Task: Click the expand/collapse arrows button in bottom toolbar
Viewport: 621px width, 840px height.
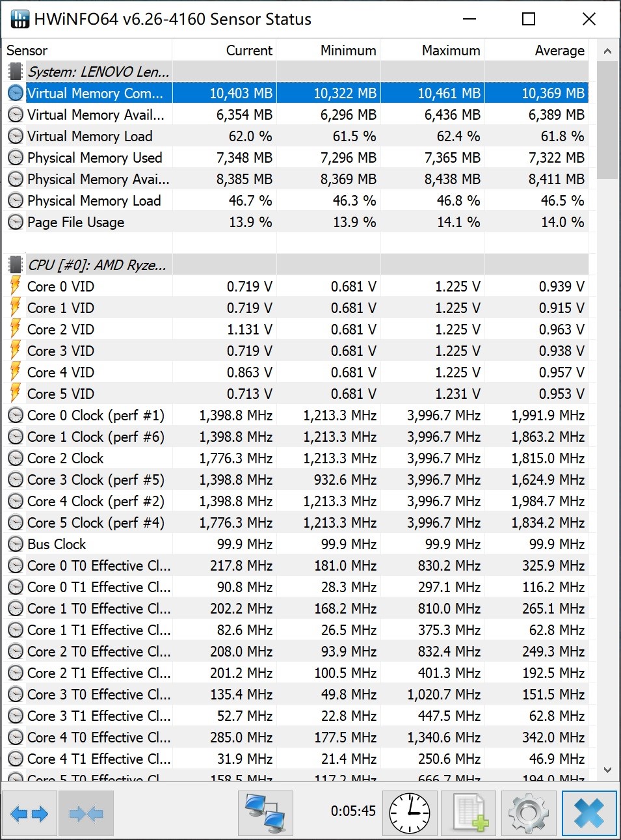Action: tap(30, 813)
